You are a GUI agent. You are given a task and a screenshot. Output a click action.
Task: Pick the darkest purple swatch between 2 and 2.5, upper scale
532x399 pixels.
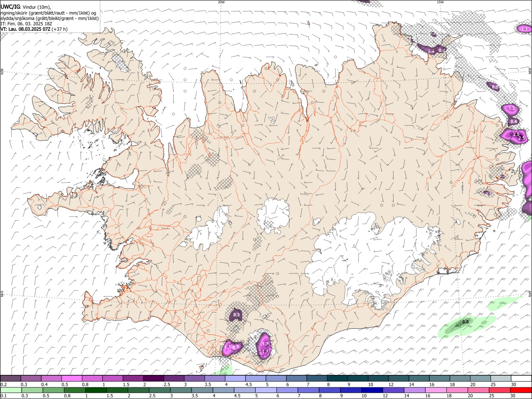pos(153,379)
